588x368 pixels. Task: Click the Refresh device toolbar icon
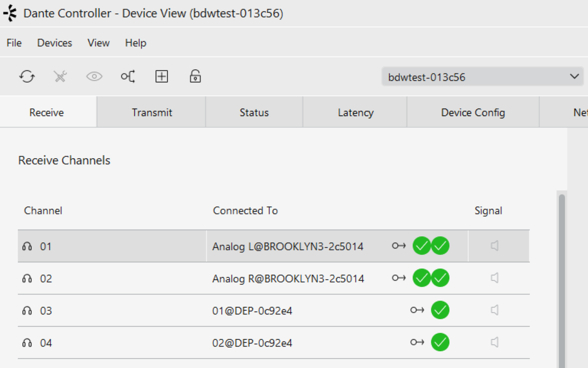[27, 77]
